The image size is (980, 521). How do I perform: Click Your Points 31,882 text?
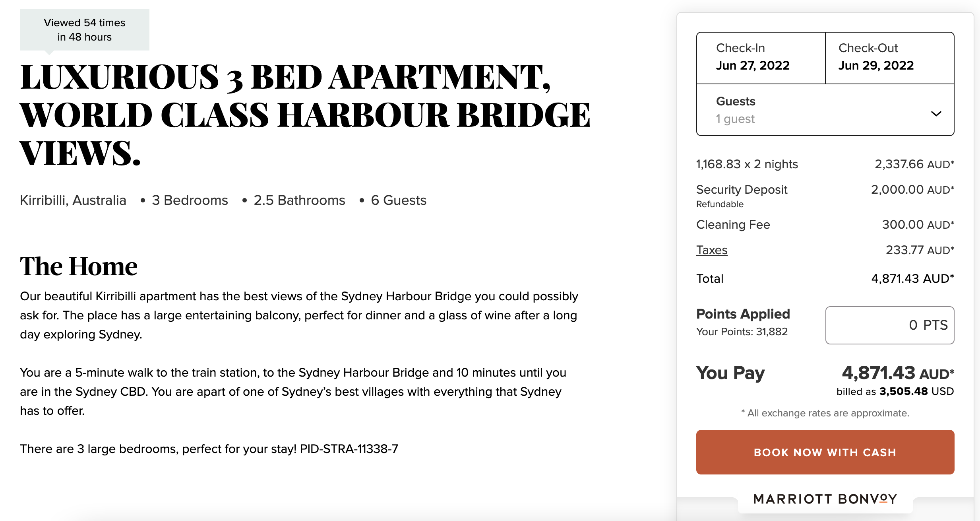742,332
